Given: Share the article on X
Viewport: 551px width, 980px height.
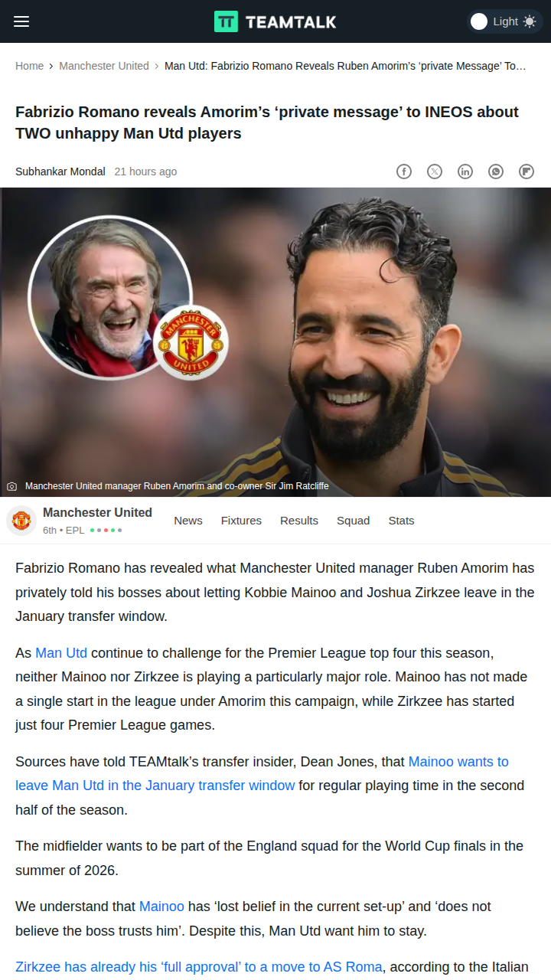Looking at the screenshot, I should pos(435,171).
